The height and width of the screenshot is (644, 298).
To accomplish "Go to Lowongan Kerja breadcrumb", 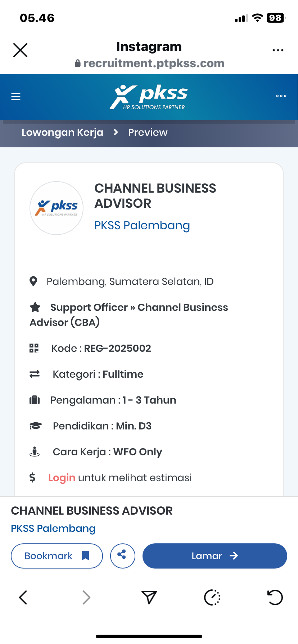I will [x=62, y=133].
